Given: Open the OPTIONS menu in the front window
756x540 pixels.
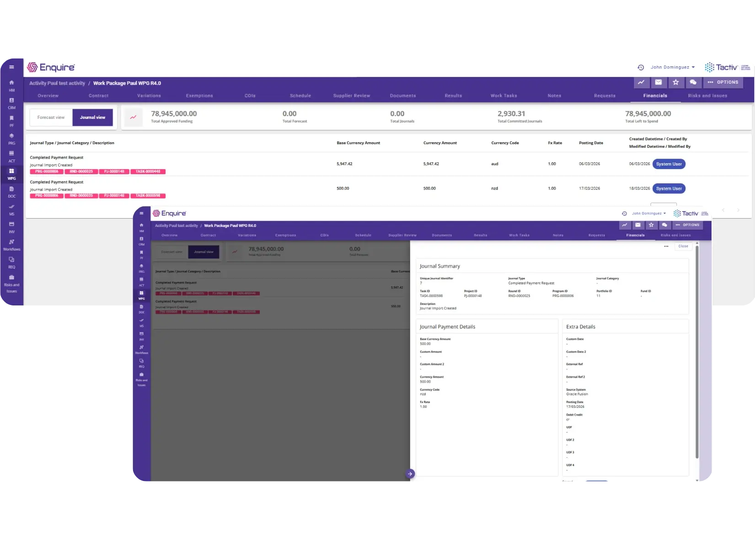Looking at the screenshot, I should pos(687,225).
